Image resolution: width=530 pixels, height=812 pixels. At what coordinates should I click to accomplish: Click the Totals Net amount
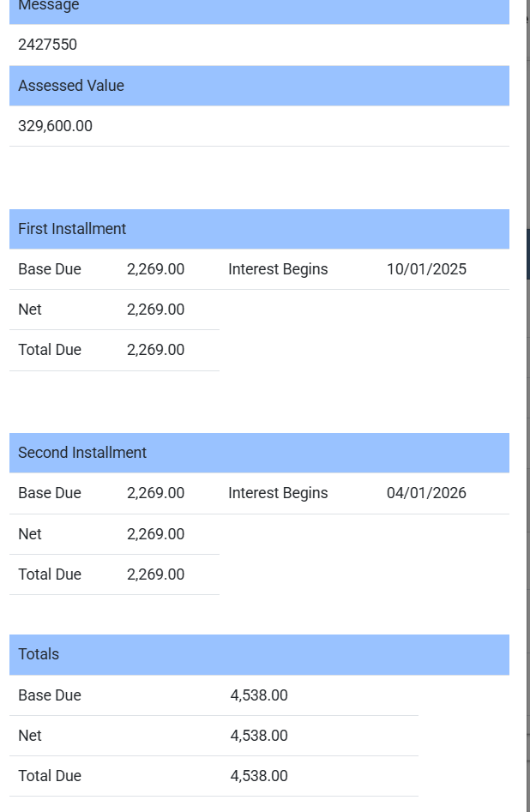click(x=259, y=736)
